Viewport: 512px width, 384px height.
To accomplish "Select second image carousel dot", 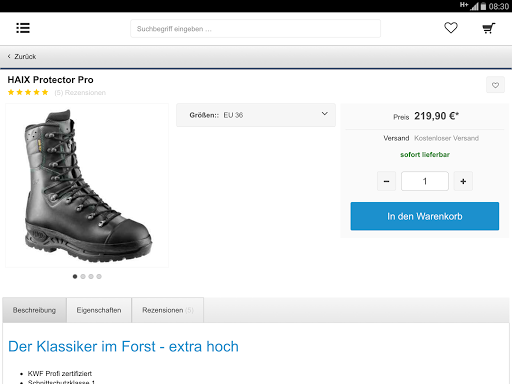I will 83,276.
